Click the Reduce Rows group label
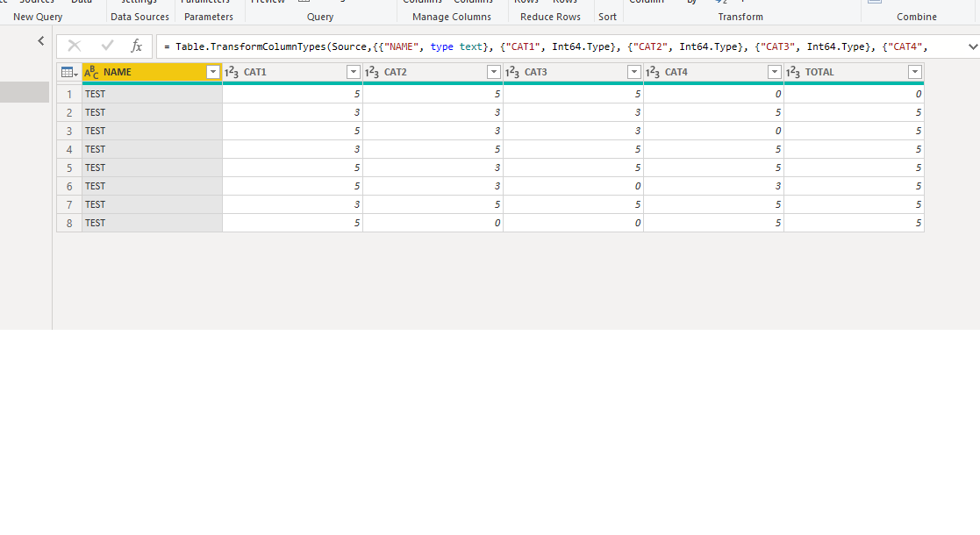The height and width of the screenshot is (535, 980). [x=551, y=17]
